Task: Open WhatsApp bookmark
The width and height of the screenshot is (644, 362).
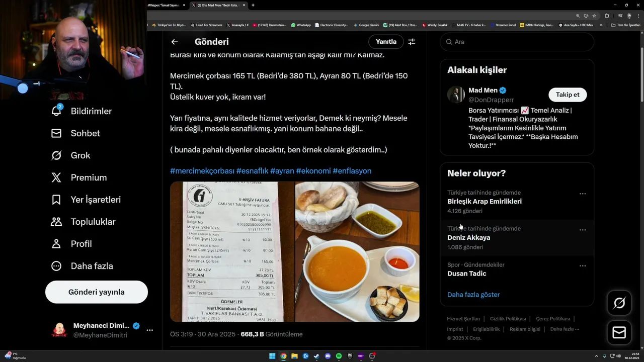Action: point(301,25)
